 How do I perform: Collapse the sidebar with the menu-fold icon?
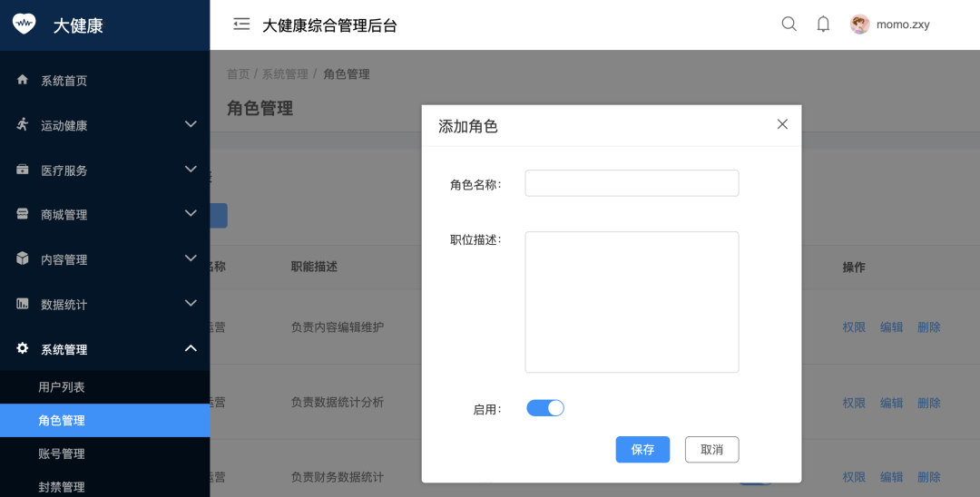click(241, 24)
